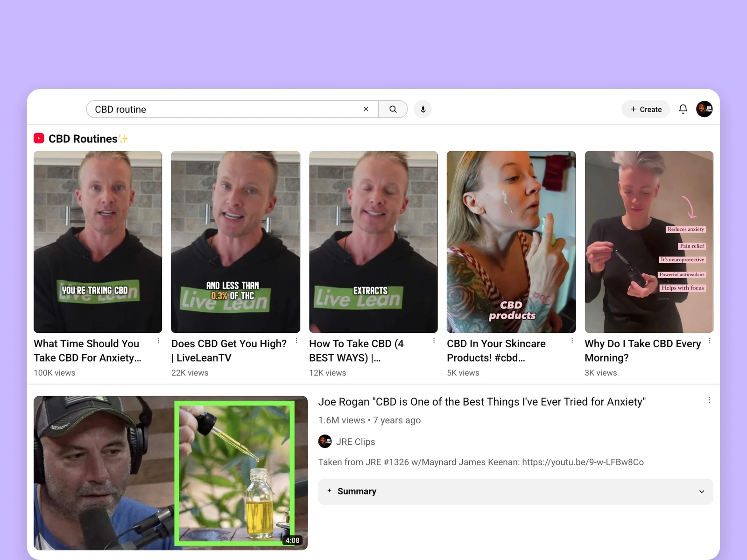The image size is (747, 560).
Task: Open more options for the Joe Rogan video
Action: 709,400
